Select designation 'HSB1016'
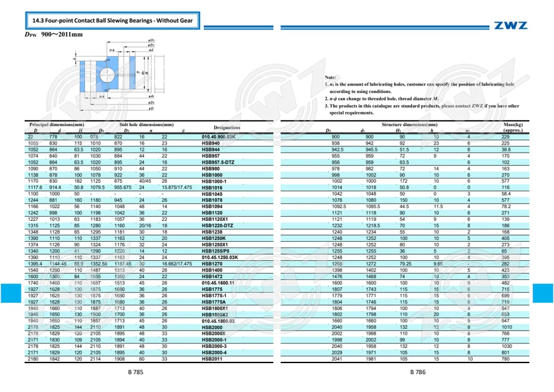 tap(212, 188)
